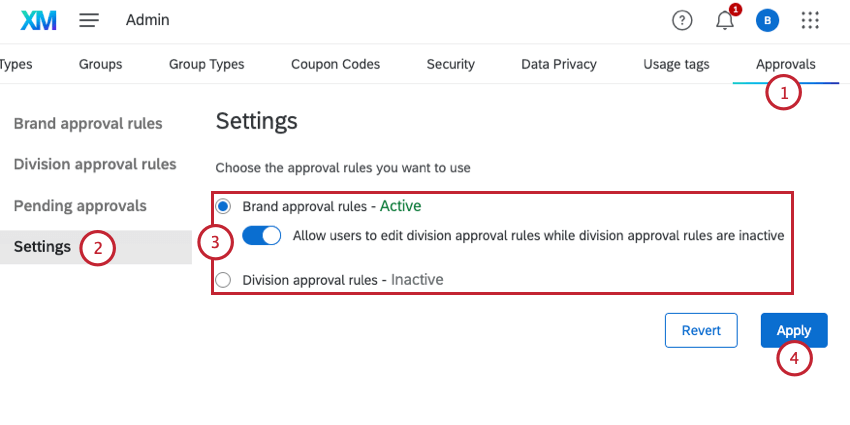Go to the Coupon Codes tab
850x425 pixels.
pos(335,64)
